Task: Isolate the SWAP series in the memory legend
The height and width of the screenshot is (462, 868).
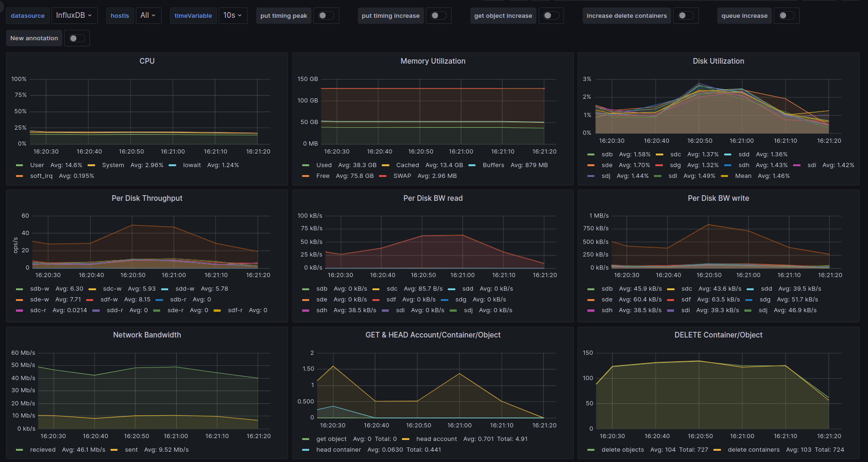Action: click(x=402, y=176)
